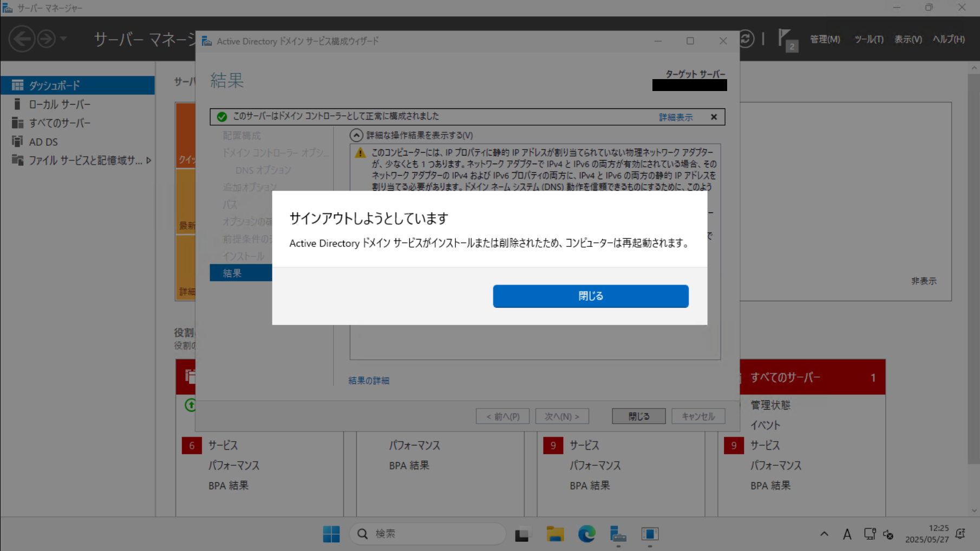The height and width of the screenshot is (551, 980).
Task: Click the back navigation arrow
Action: [x=22, y=39]
